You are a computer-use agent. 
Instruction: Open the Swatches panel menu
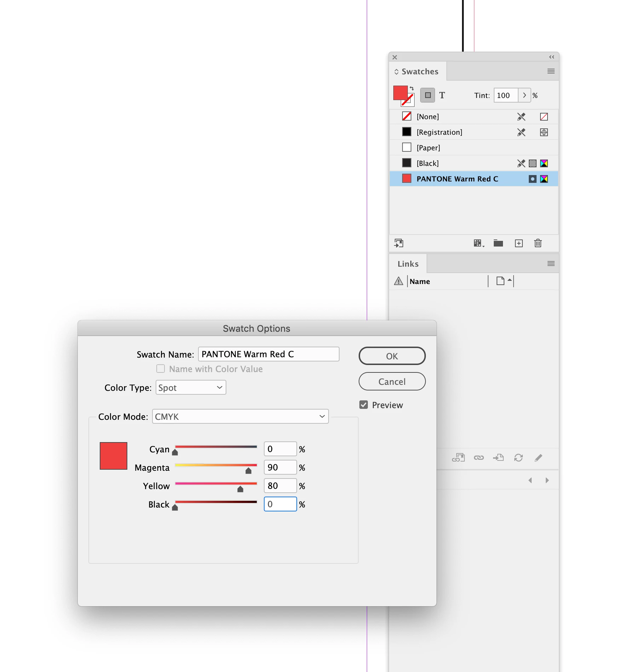(x=551, y=71)
